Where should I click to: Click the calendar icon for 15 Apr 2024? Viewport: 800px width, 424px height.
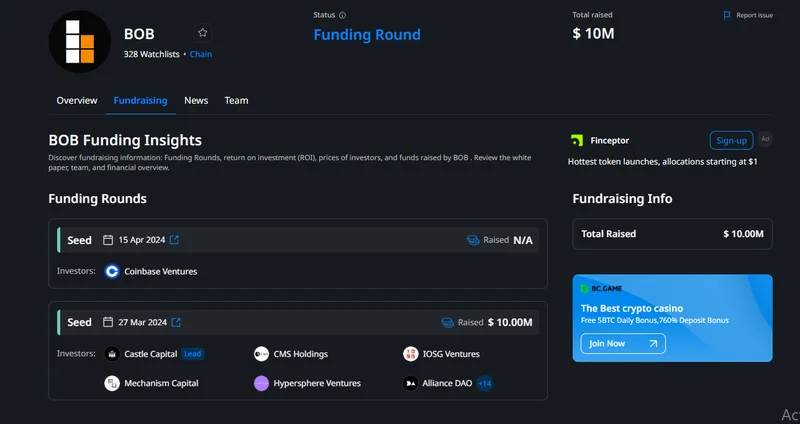coord(108,240)
